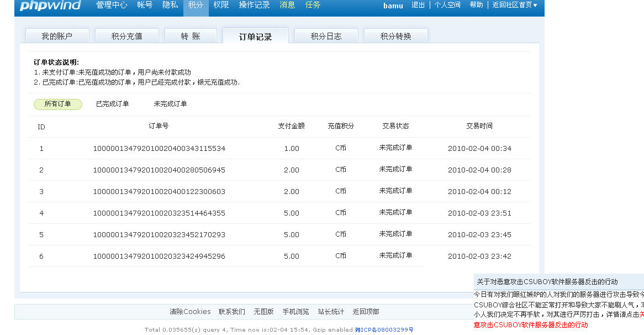
Task: Select 权限 in the top navigation
Action: [x=221, y=6]
